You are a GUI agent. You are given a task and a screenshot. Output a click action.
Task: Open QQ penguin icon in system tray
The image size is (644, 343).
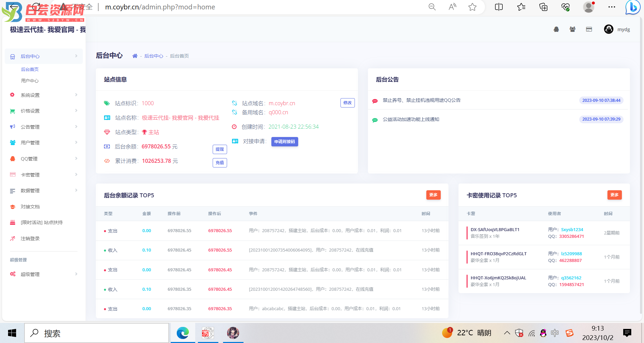click(x=543, y=333)
